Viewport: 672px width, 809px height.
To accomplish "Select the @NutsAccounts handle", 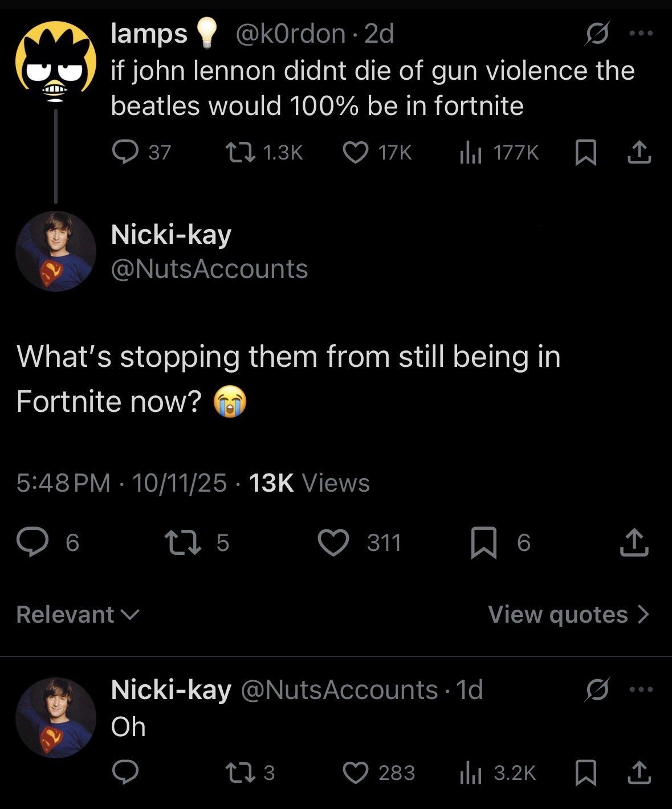I will 210,270.
